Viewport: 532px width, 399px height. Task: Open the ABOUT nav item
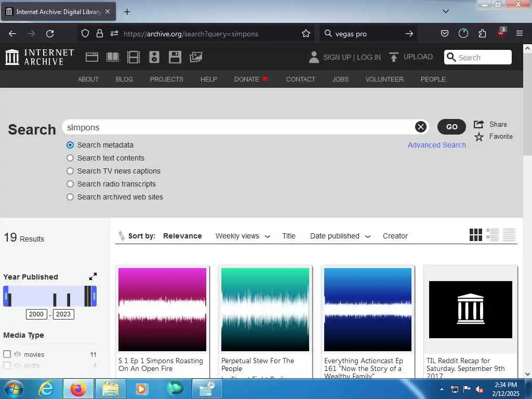(88, 79)
